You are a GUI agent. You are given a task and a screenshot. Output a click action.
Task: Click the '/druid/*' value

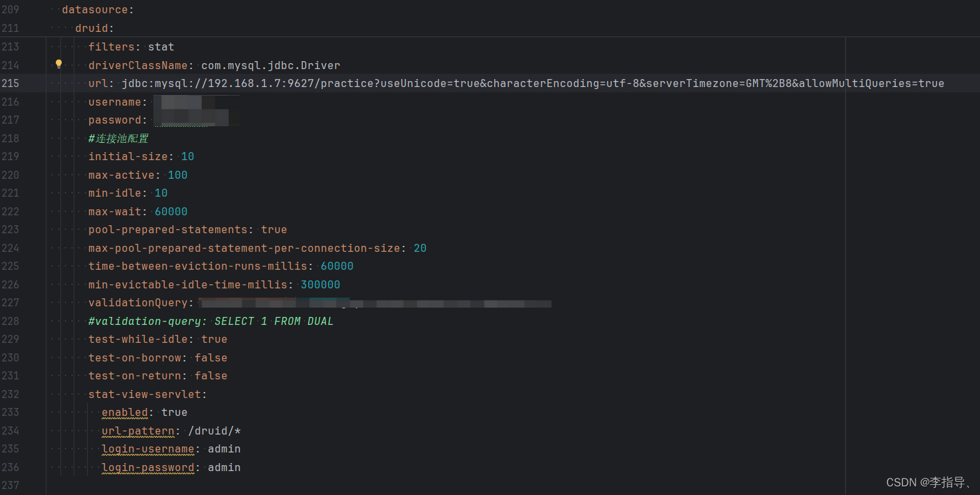click(214, 431)
